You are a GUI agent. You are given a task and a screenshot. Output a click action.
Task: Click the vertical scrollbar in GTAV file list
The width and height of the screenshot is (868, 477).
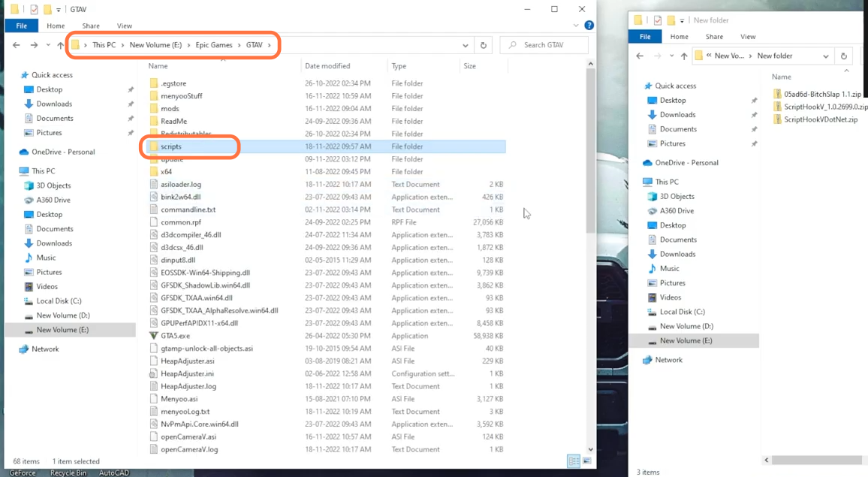pyautogui.click(x=591, y=149)
